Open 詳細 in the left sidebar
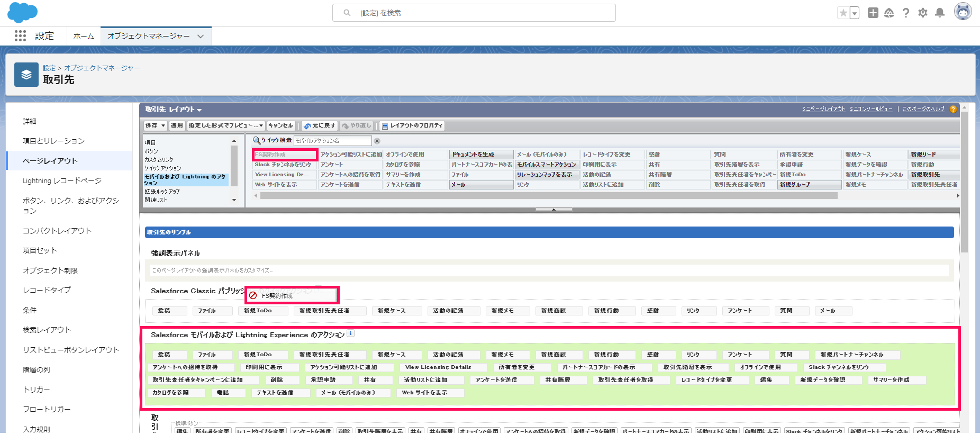 [30, 121]
